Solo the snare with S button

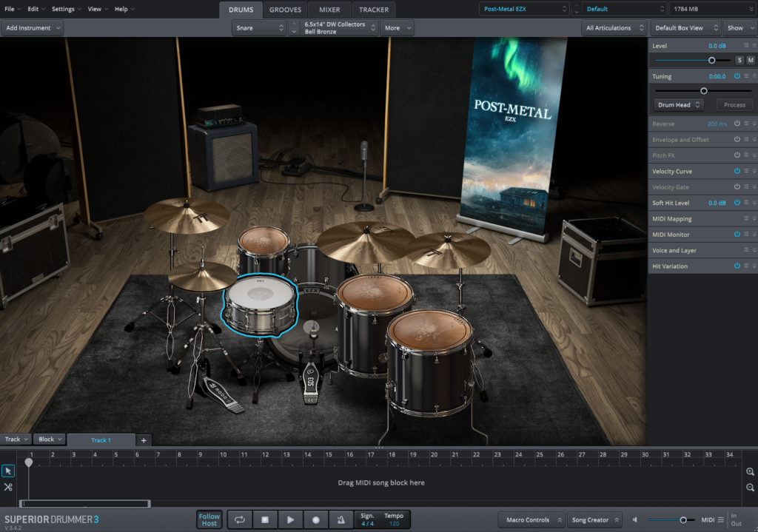pyautogui.click(x=739, y=60)
